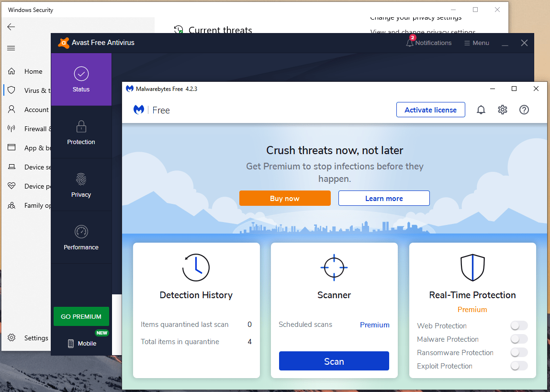
Task: Click the Avast orange logo icon
Action: click(x=64, y=43)
